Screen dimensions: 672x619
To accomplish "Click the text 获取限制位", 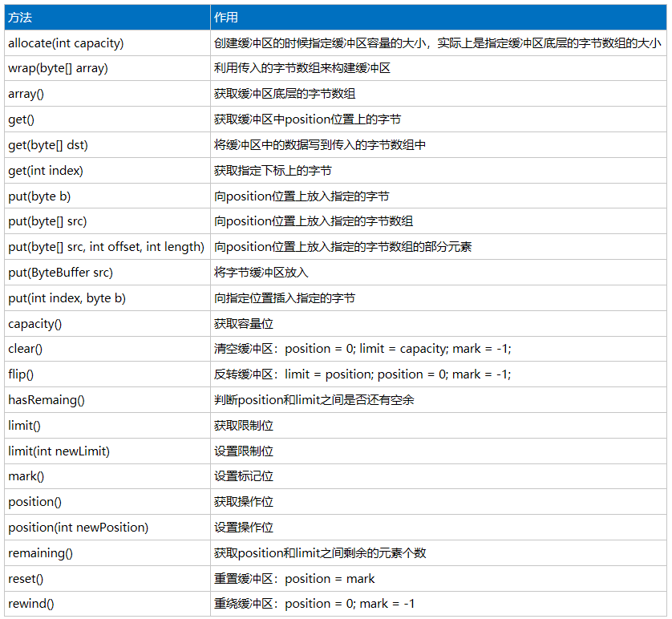I will click(244, 426).
